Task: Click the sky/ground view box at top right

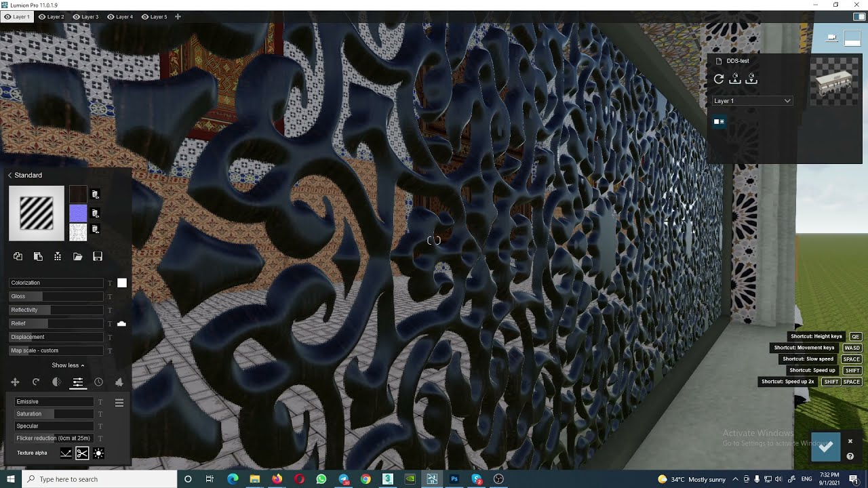Action: pos(852,39)
